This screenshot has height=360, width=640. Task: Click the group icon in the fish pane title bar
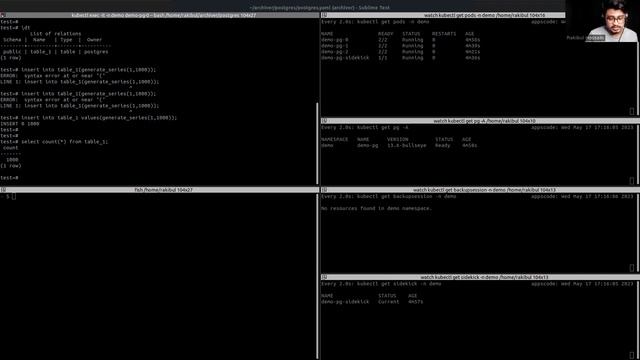click(3, 190)
